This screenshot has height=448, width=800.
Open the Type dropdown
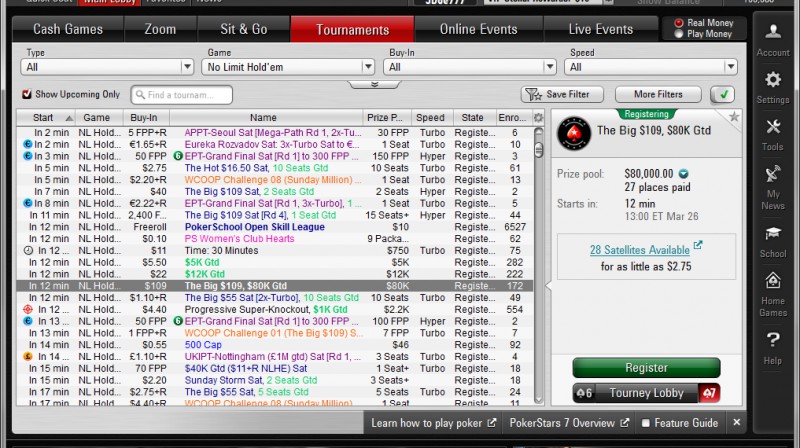107,67
